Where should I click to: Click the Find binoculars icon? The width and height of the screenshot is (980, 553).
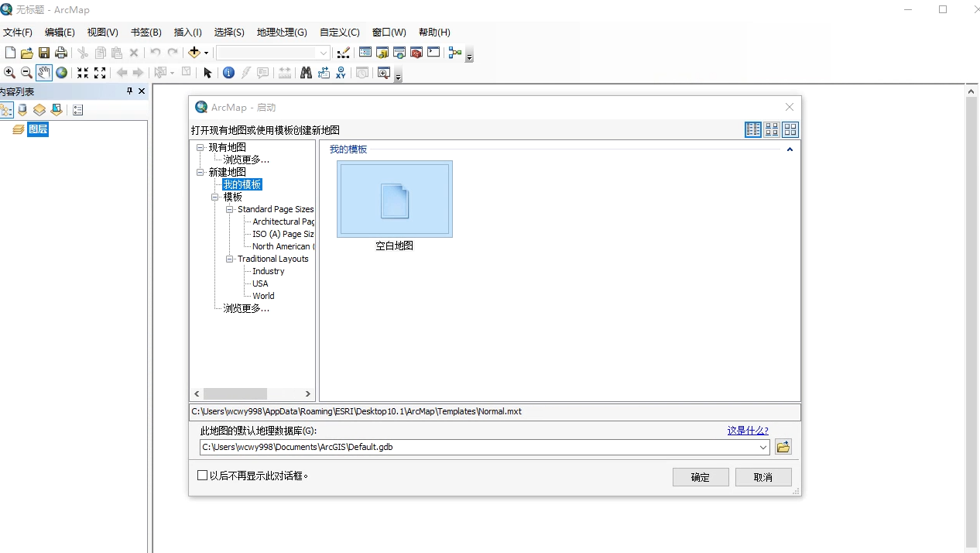click(306, 73)
